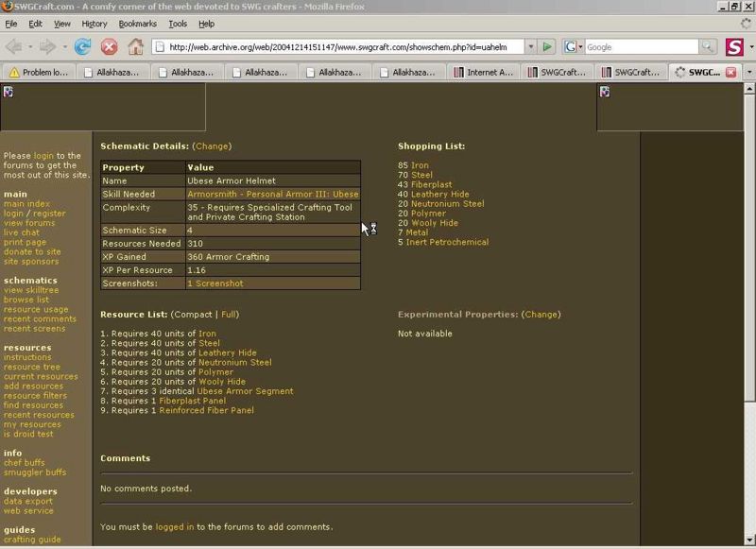Switch to the Internet Archive tab
The image size is (756, 549).
(x=484, y=72)
